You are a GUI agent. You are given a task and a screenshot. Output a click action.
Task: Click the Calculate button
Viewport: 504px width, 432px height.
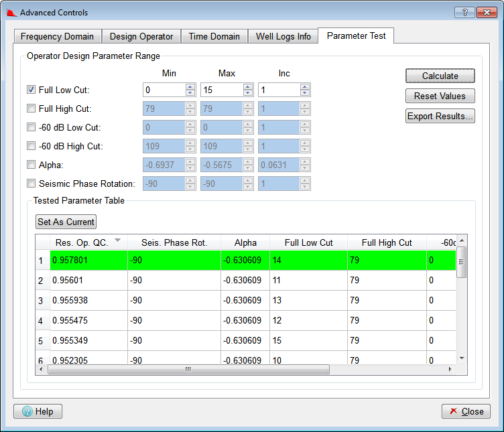pyautogui.click(x=440, y=76)
